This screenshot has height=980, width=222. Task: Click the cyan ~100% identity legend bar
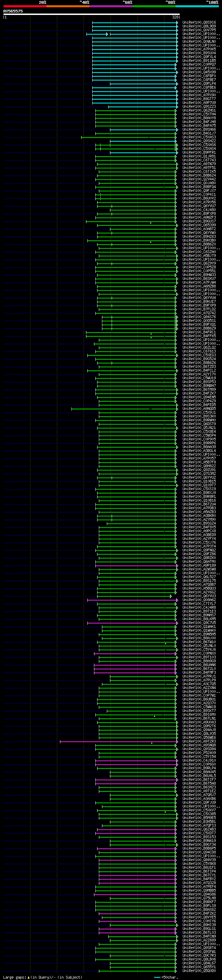197,6
